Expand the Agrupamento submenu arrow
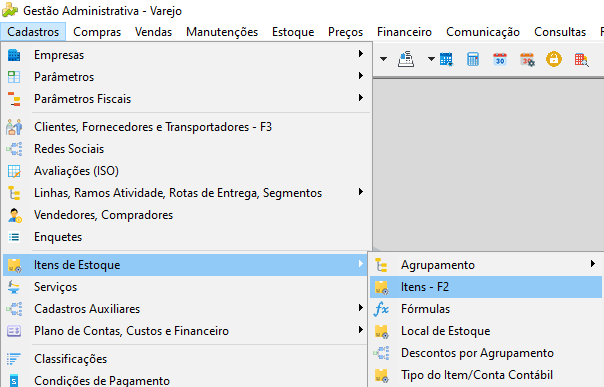The width and height of the screenshot is (604, 387). 593,263
